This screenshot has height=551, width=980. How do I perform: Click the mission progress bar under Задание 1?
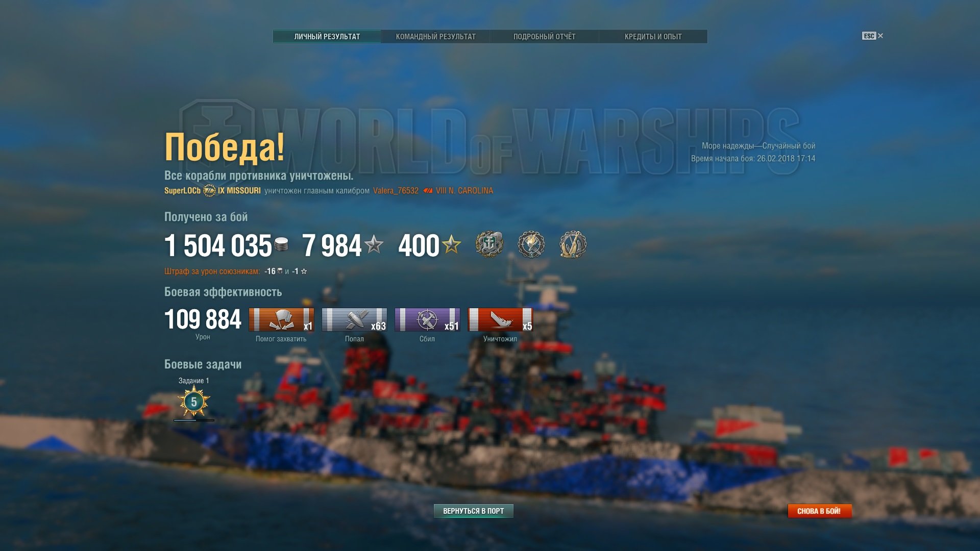pos(194,420)
